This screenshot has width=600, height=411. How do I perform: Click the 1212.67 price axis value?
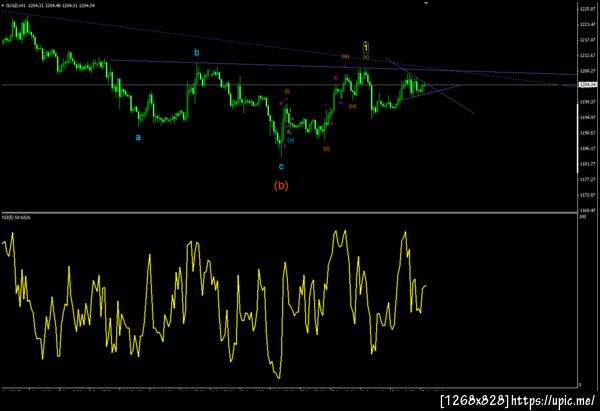click(x=588, y=55)
